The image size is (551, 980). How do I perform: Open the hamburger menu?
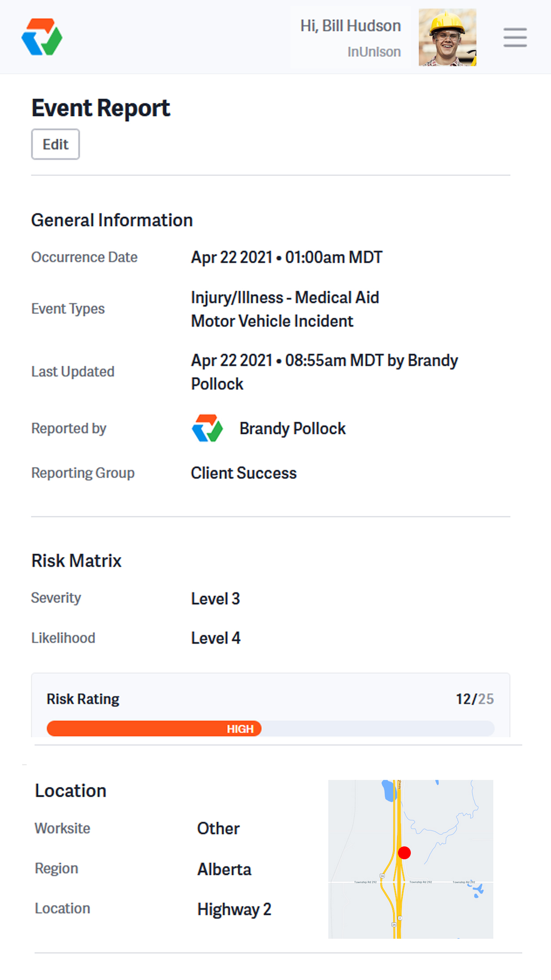(x=515, y=37)
